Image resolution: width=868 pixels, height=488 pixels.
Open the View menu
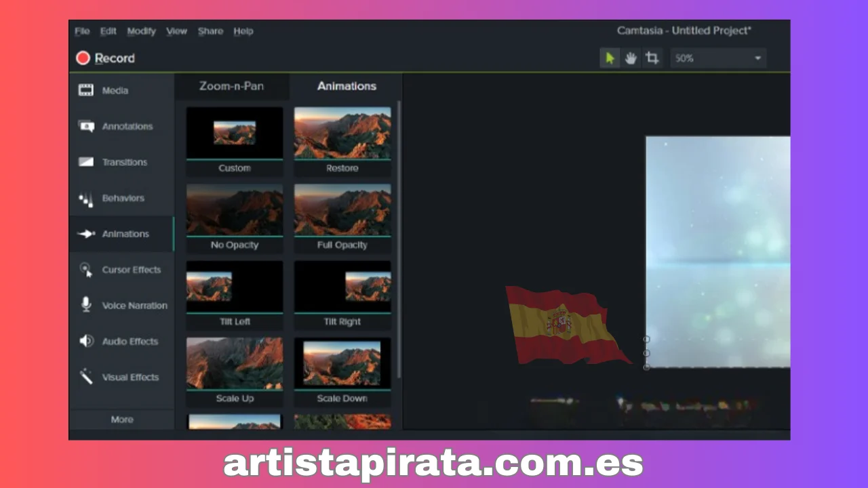(x=176, y=31)
